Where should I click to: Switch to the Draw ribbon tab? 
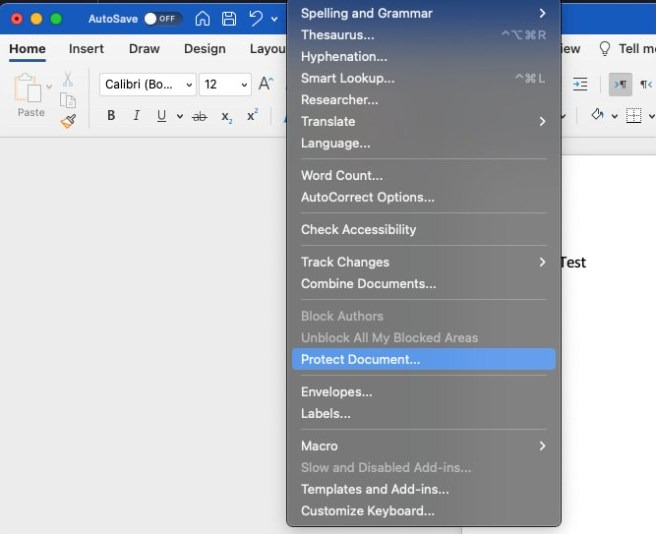(144, 49)
